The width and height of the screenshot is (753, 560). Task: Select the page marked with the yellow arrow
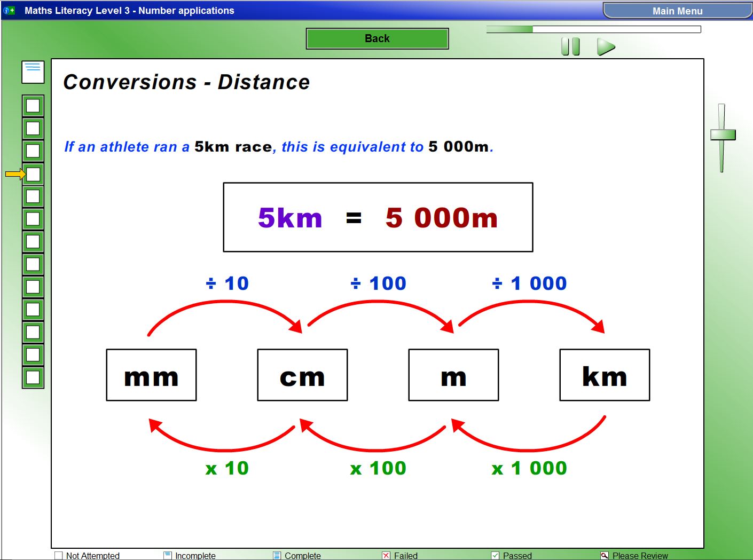33,173
